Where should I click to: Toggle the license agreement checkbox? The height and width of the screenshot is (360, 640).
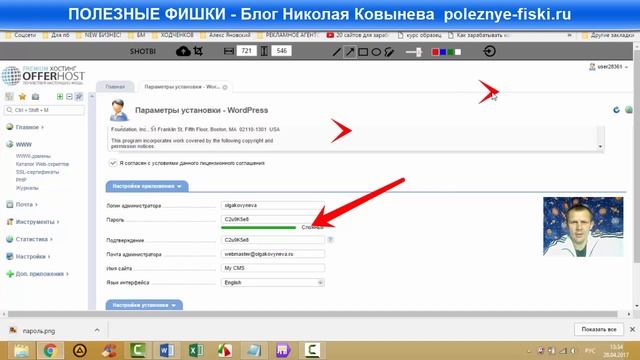coord(113,163)
